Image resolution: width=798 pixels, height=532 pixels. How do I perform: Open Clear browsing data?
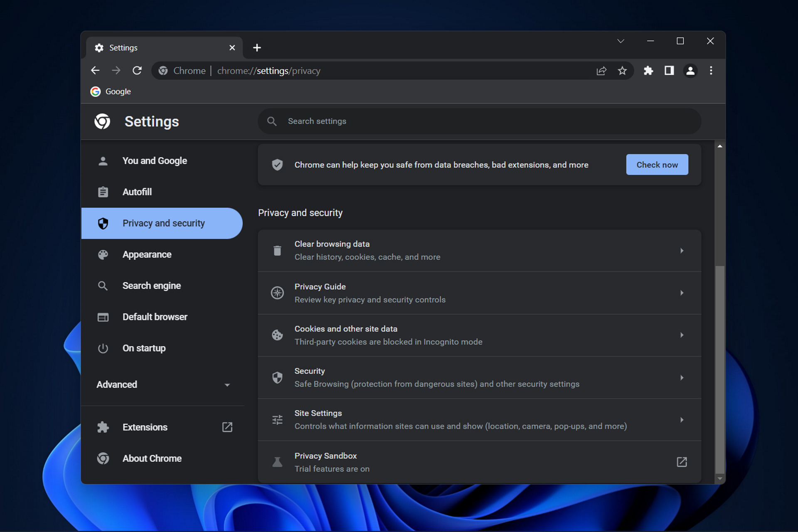point(479,251)
